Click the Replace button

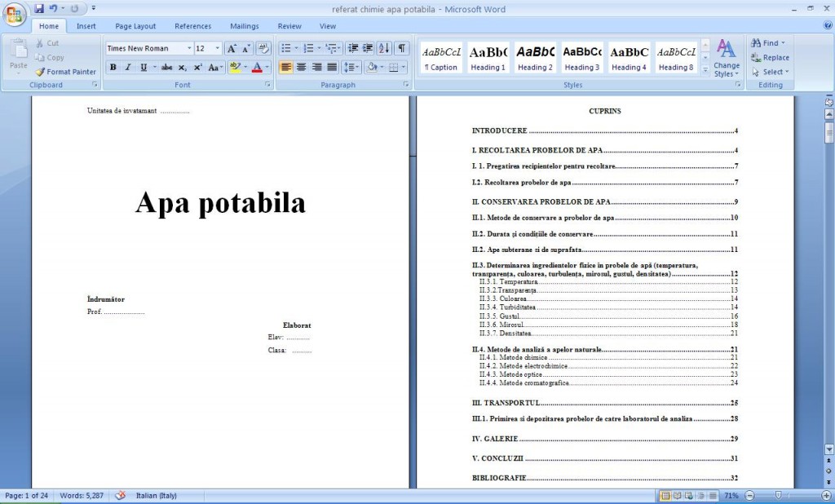pyautogui.click(x=770, y=58)
